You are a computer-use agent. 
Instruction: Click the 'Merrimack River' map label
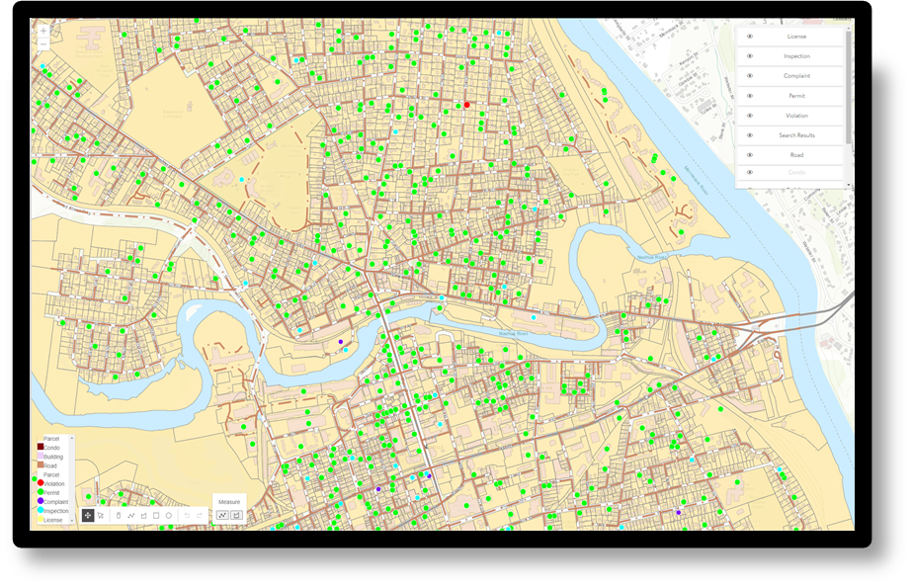[697, 181]
